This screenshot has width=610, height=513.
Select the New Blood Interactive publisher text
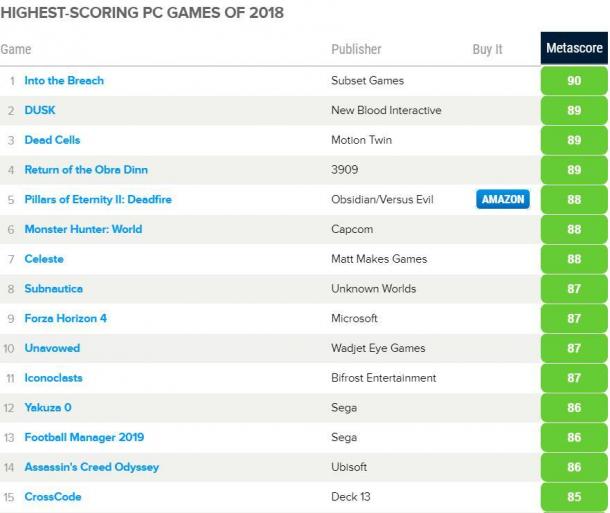tap(386, 110)
